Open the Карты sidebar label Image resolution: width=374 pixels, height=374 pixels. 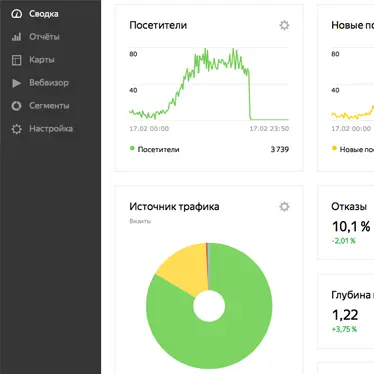(x=42, y=60)
